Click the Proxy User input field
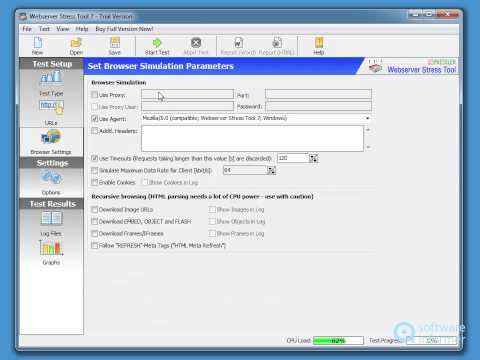 (x=187, y=106)
